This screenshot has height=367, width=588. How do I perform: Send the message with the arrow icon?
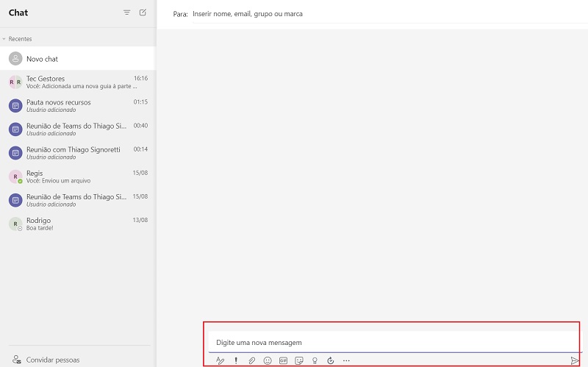click(x=575, y=360)
